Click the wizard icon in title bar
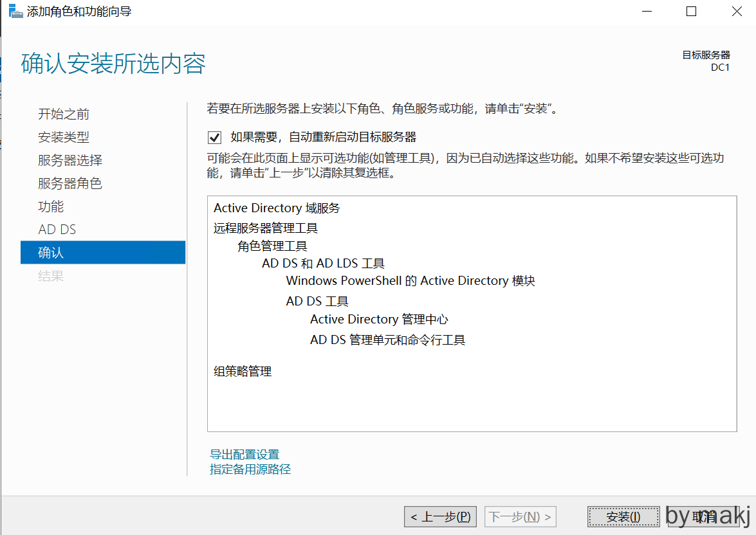 [x=15, y=12]
